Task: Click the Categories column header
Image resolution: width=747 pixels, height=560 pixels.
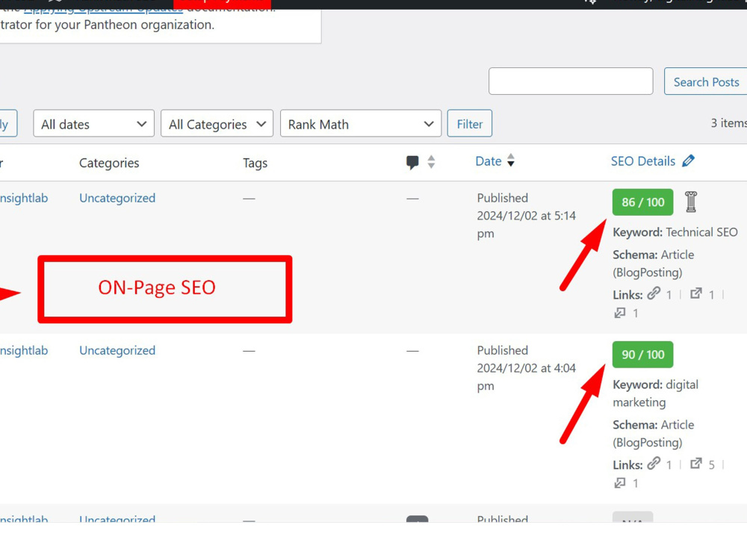Action: [109, 163]
